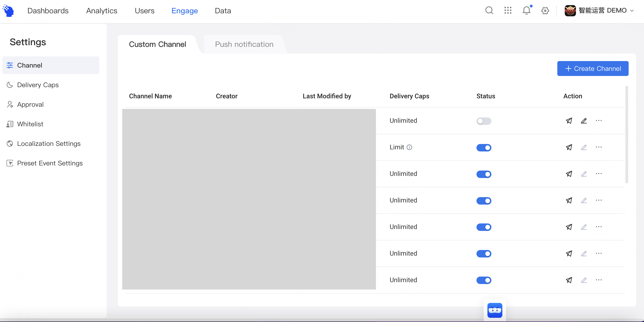This screenshot has height=322, width=644.
Task: Open Localization Settings in the sidebar
Action: pos(49,144)
